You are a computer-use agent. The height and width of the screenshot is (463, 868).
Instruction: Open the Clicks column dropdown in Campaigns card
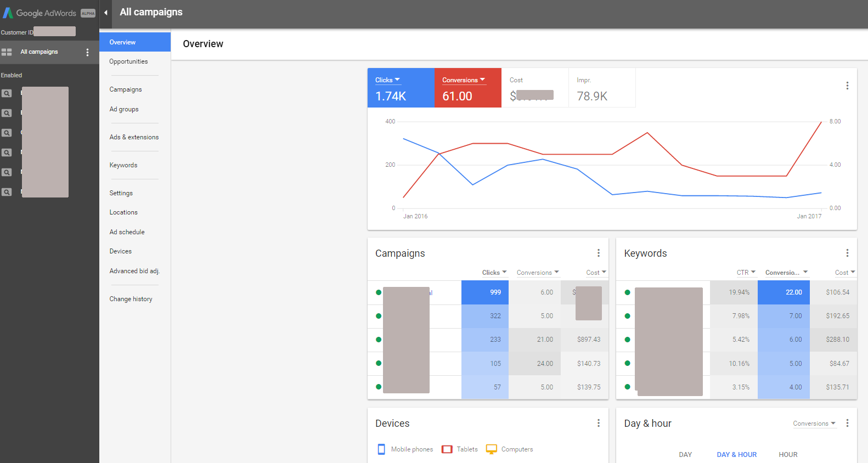pyautogui.click(x=494, y=273)
